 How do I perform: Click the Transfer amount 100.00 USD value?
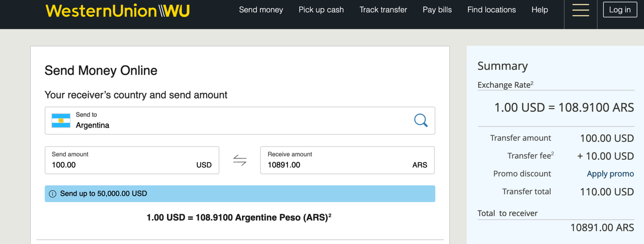coord(607,138)
